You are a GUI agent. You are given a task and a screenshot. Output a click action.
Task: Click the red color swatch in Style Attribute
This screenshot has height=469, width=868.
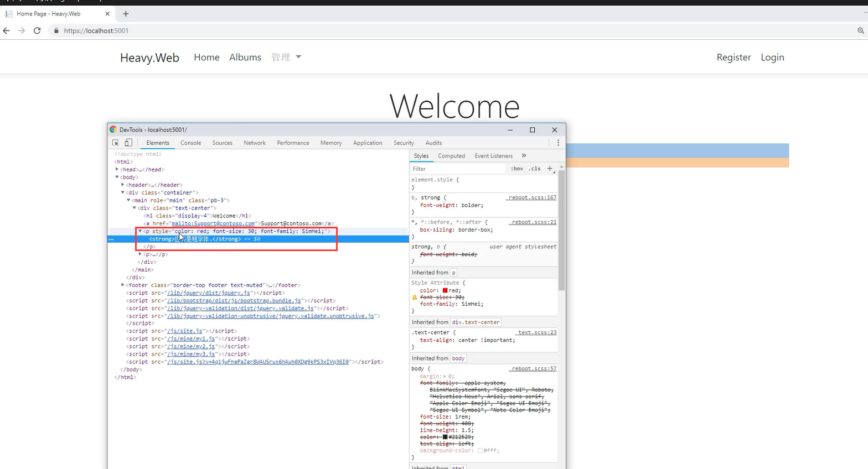(445, 290)
